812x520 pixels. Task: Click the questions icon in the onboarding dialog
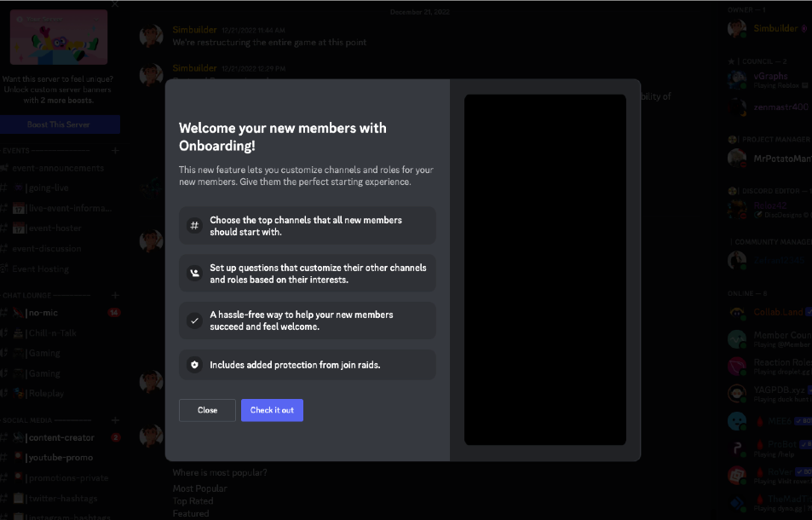(193, 271)
